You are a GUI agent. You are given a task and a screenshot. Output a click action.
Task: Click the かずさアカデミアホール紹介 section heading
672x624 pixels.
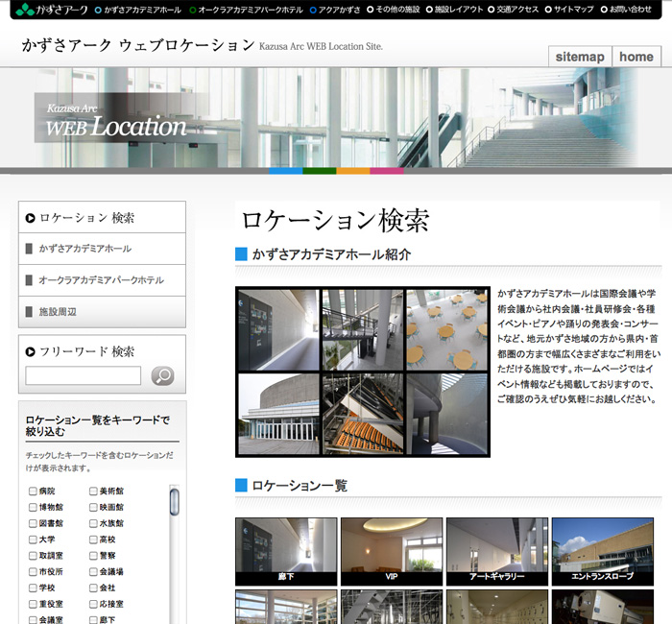[x=331, y=254]
